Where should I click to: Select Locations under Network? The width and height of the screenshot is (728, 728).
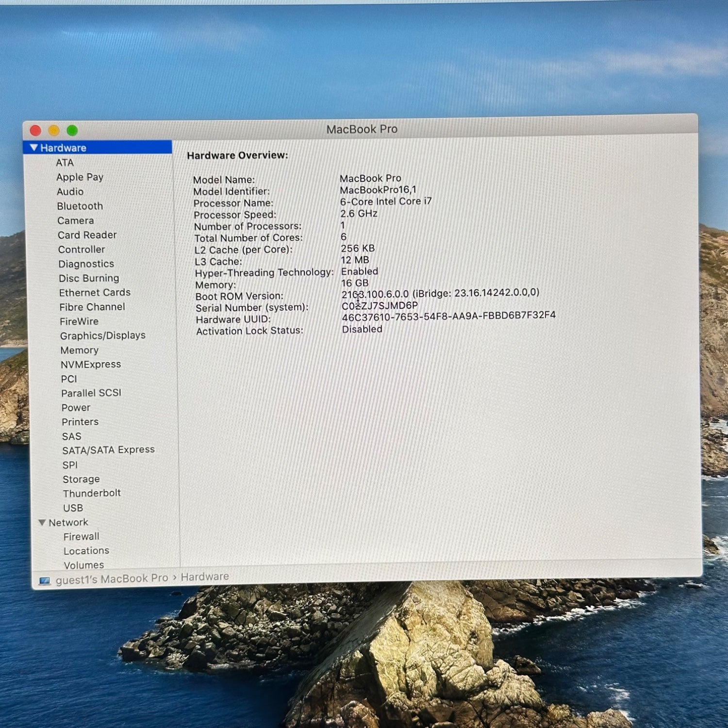(86, 551)
